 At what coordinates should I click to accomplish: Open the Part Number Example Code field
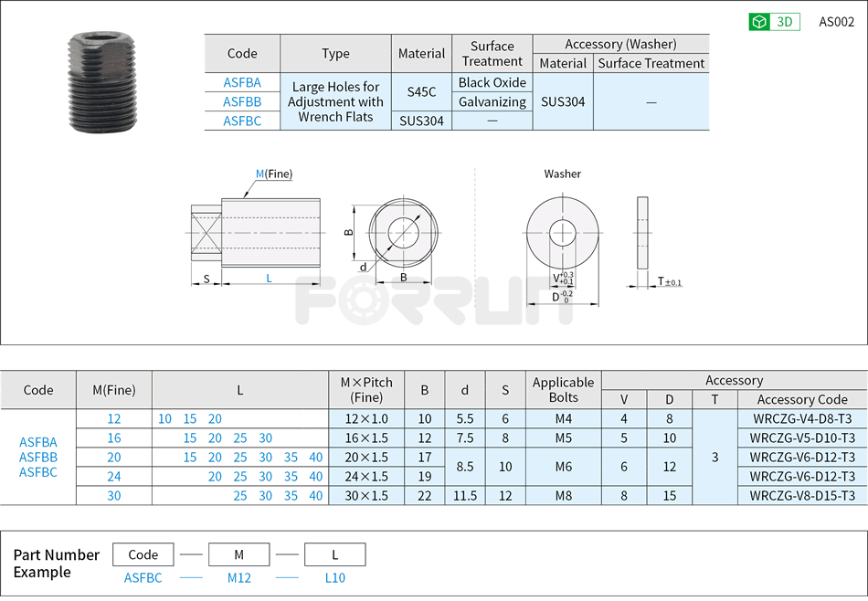point(143,554)
